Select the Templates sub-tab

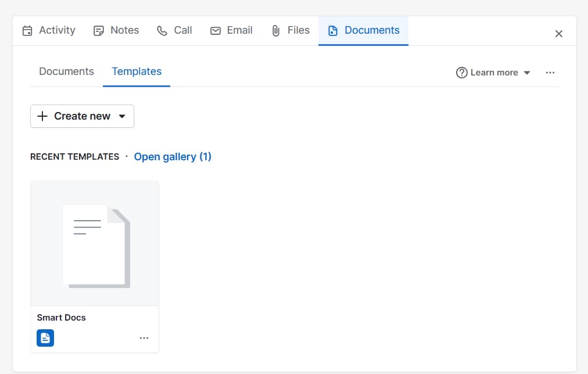pyautogui.click(x=137, y=71)
